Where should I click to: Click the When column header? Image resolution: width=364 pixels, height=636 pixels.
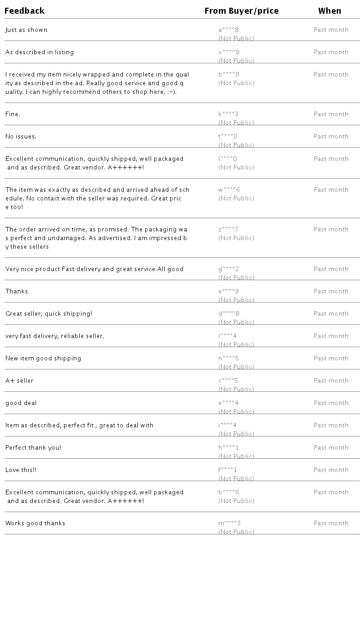pyautogui.click(x=330, y=11)
